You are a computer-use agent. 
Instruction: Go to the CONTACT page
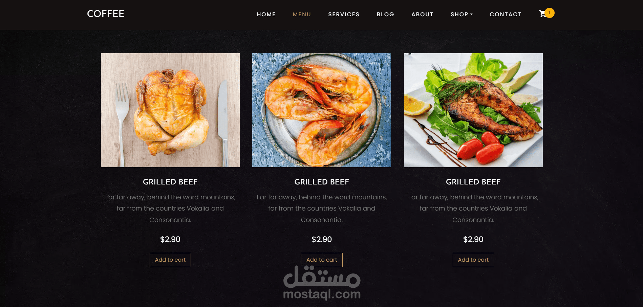[506, 14]
